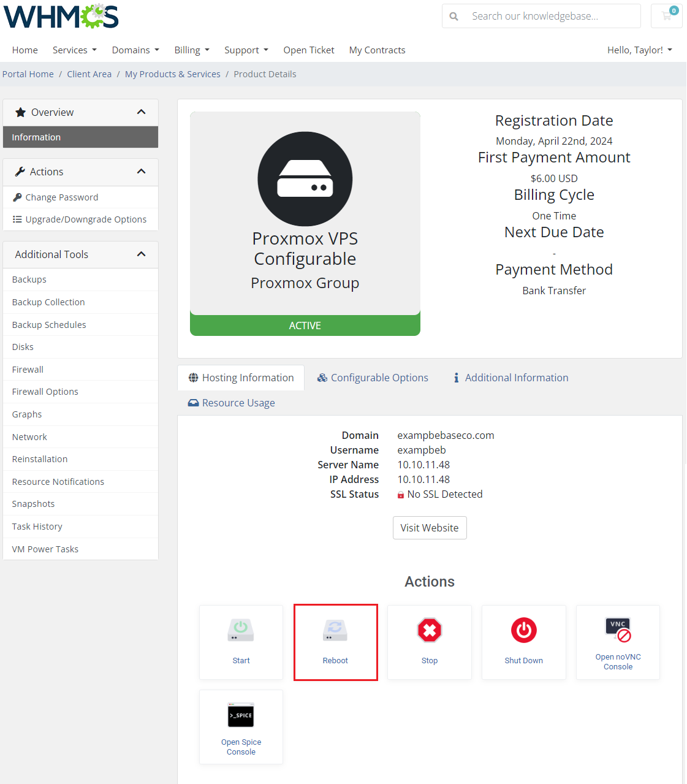Image resolution: width=687 pixels, height=784 pixels.
Task: Open Change Password in Actions sidebar
Action: click(x=61, y=197)
